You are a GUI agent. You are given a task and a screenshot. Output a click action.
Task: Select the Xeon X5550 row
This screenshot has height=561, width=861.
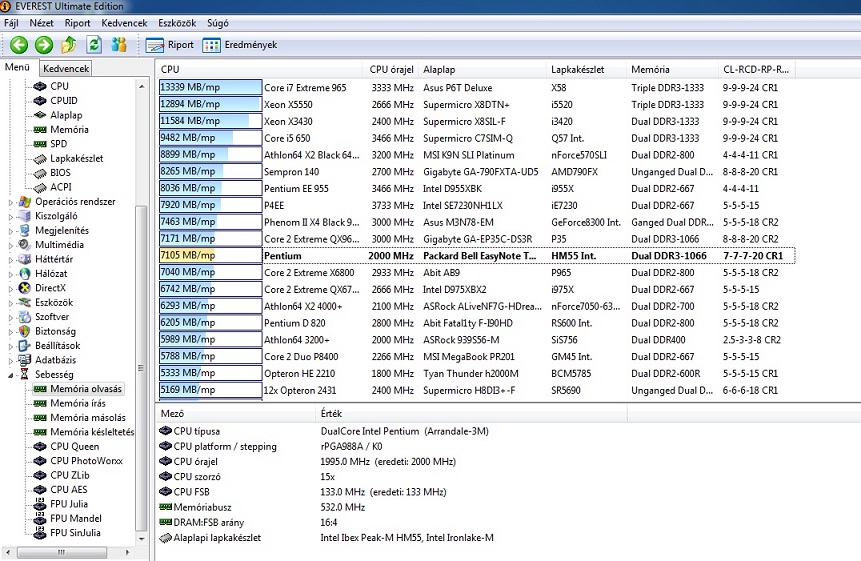[477, 104]
